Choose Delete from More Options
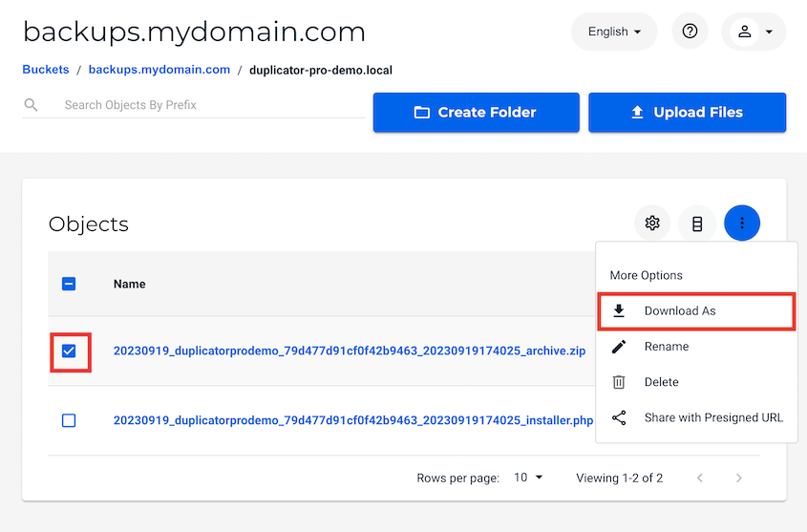 click(x=696, y=382)
